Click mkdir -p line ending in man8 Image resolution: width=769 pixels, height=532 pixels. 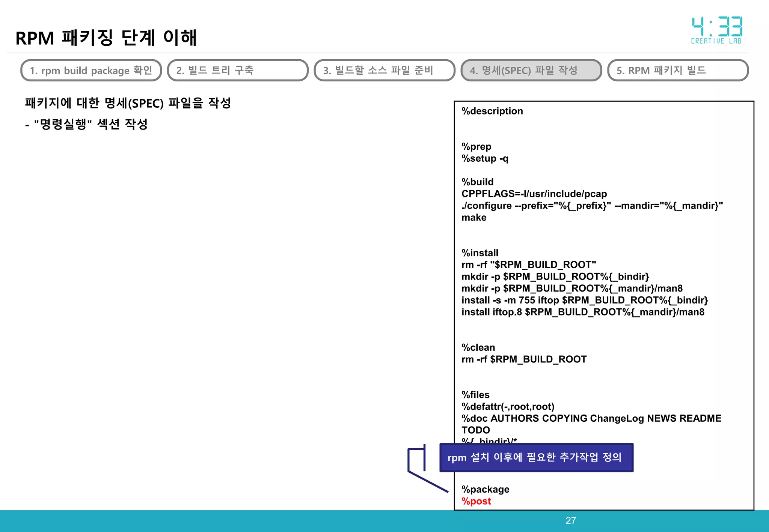[x=572, y=289]
